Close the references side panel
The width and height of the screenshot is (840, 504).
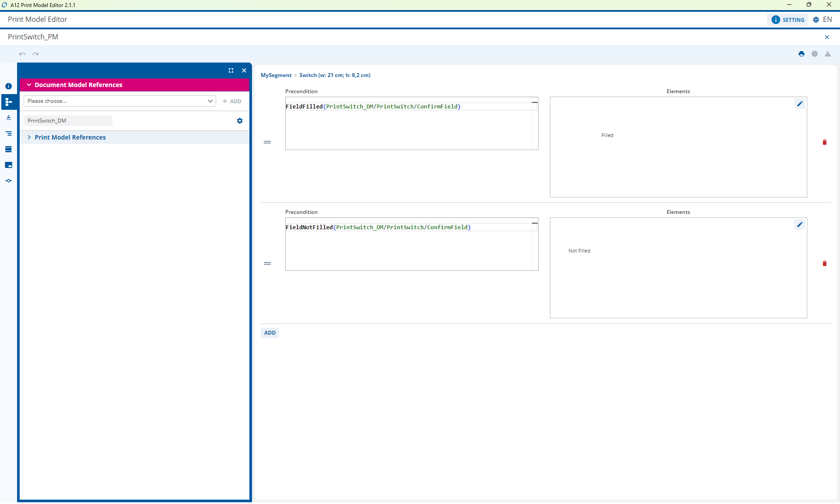(244, 70)
